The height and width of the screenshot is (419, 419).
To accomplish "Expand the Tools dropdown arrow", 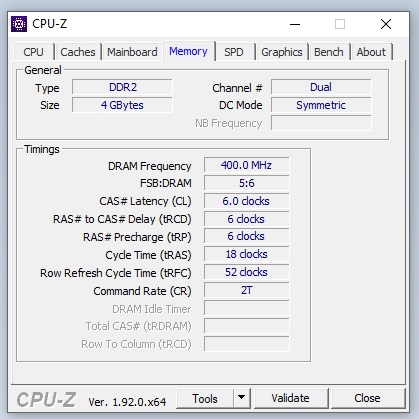I will coord(242,398).
